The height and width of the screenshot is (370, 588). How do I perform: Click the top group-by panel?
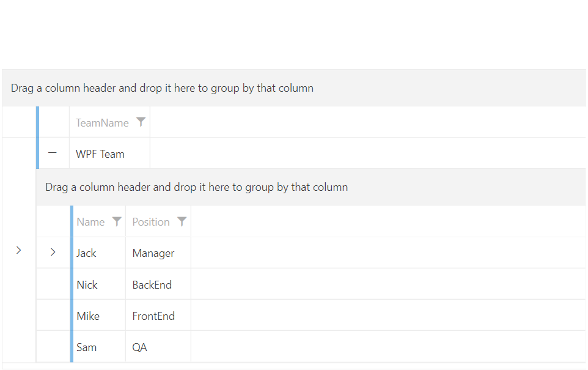pos(293,88)
